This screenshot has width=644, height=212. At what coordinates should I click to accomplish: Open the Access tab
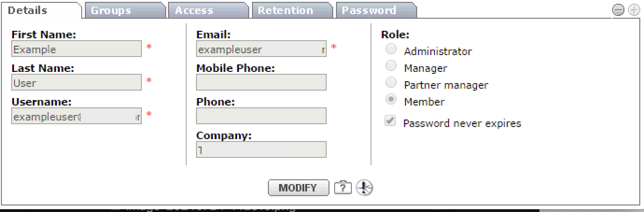(x=194, y=10)
